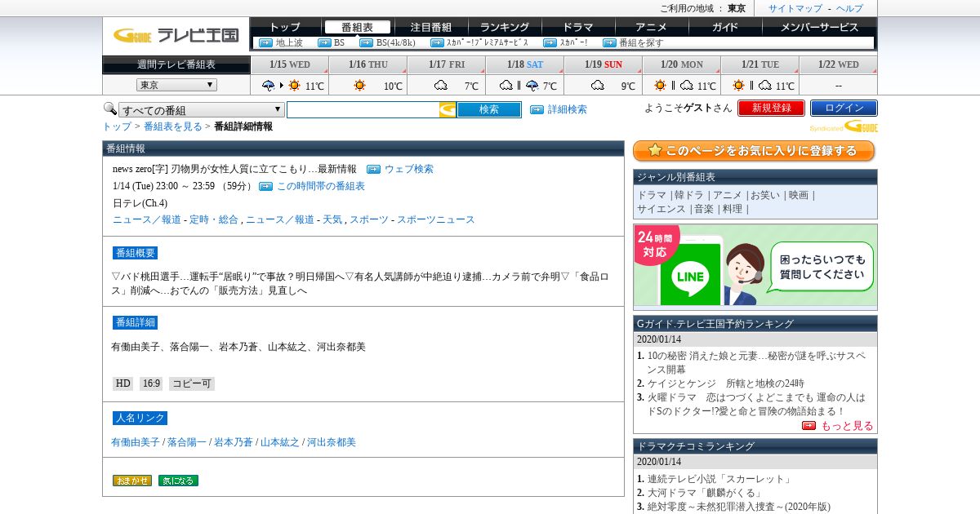Click the arrow icon beside 詳細検索
Image resolution: width=980 pixels, height=514 pixels.
tap(537, 109)
